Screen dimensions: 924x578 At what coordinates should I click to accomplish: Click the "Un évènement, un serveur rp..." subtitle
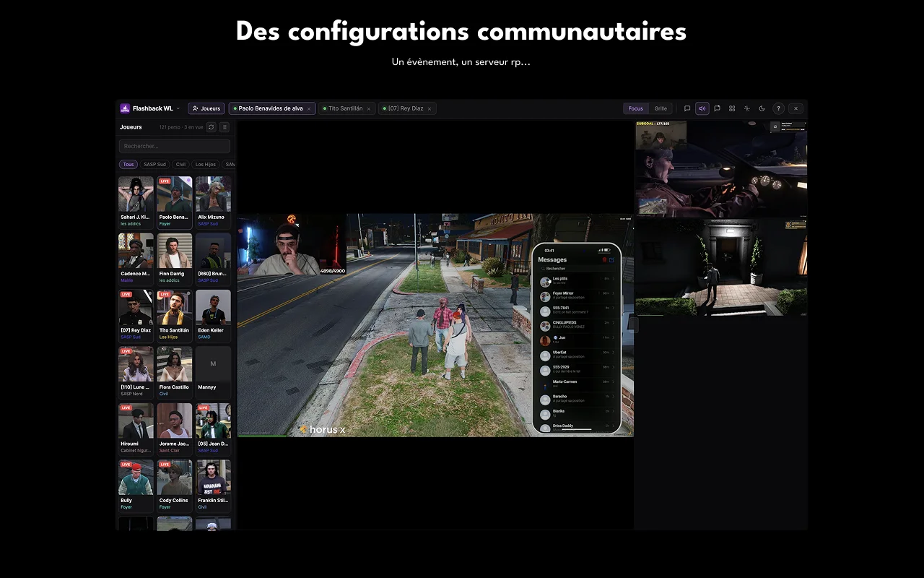point(461,62)
